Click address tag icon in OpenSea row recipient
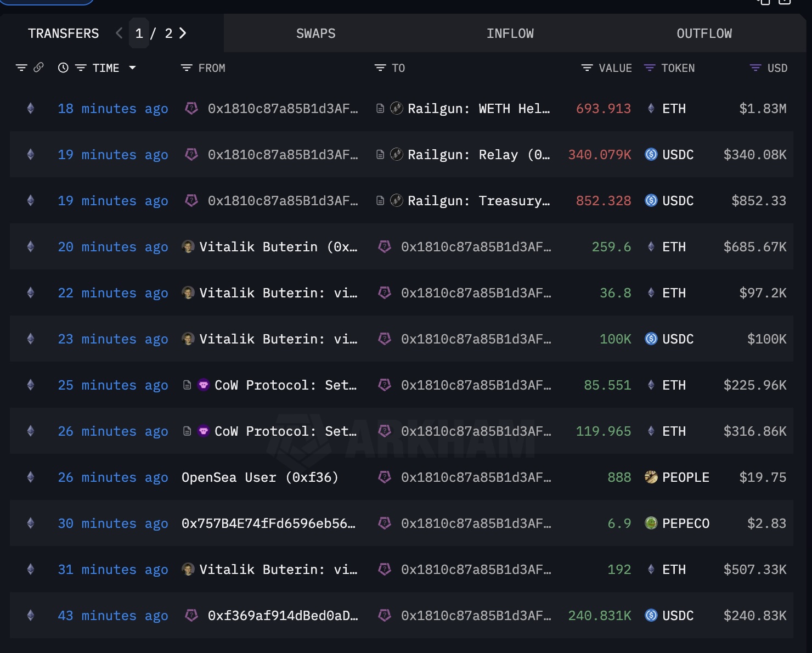 385,477
